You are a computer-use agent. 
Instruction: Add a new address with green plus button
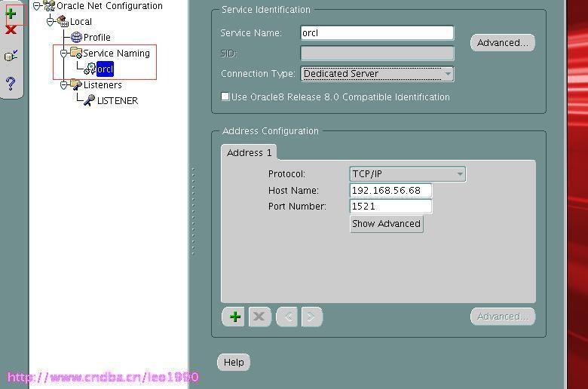(x=234, y=317)
